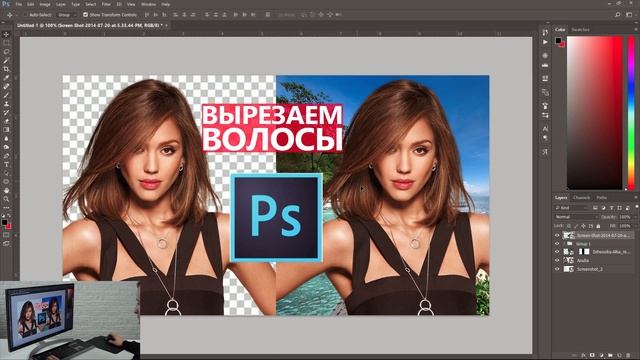
Task: Click the search icon in options bar
Action: (618, 15)
